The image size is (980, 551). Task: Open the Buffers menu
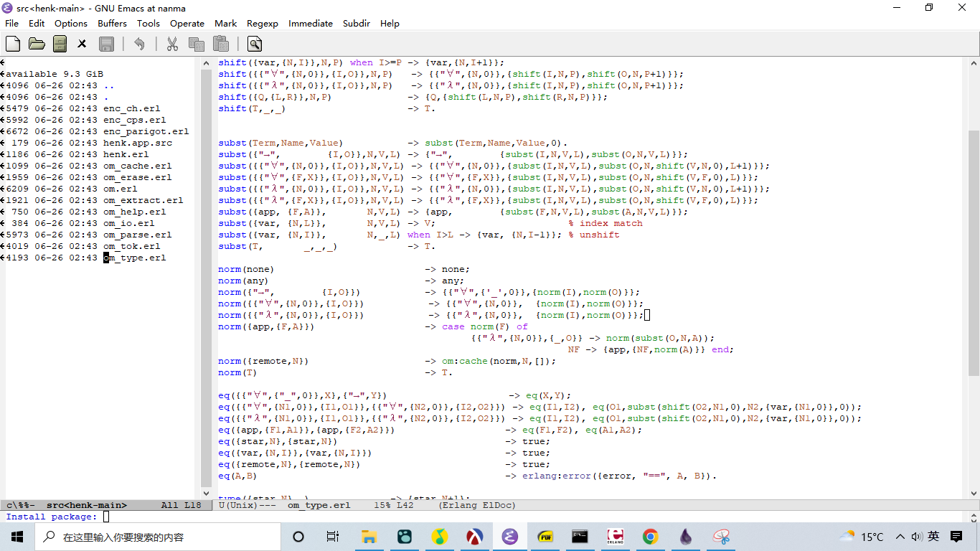click(x=112, y=24)
